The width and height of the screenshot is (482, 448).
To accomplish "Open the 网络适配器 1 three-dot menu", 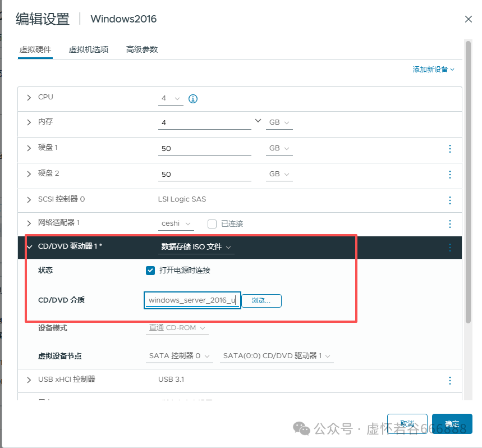I will coord(449,224).
